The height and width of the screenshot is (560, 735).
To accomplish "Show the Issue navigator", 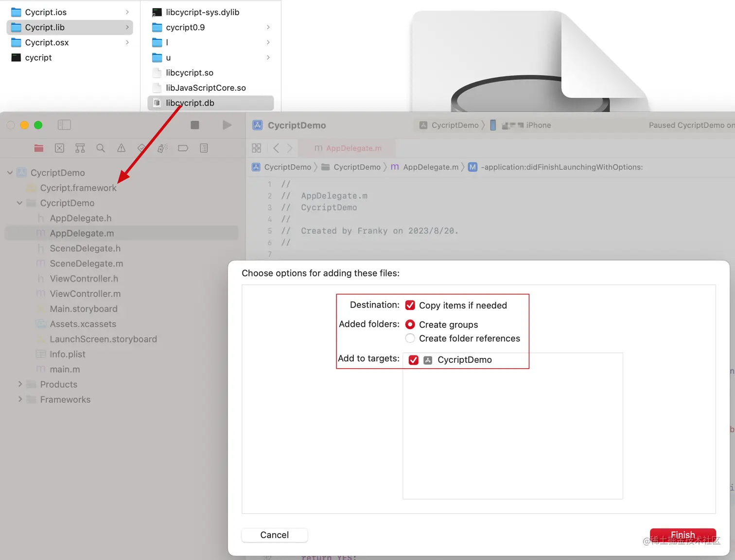I will click(121, 148).
